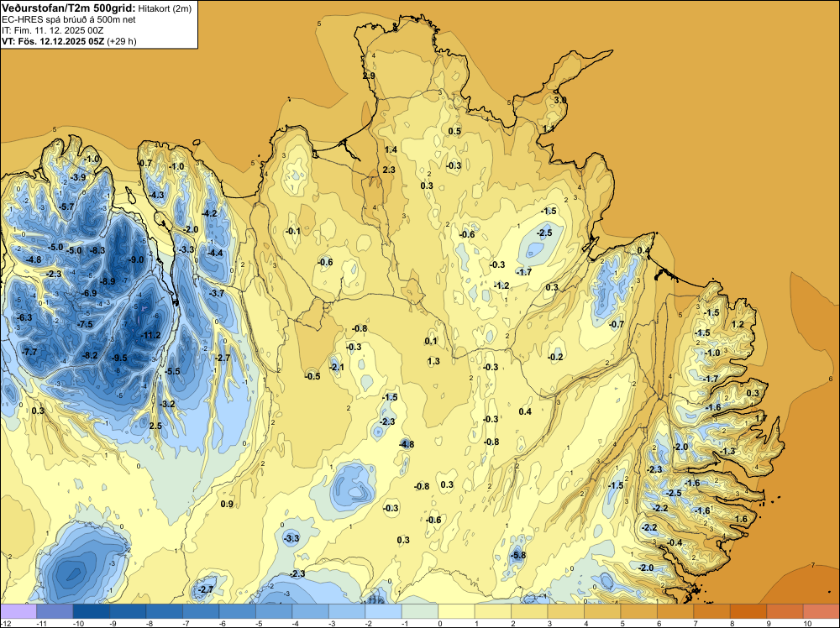Click the temperature label 1.2 on the east coast
840x628 pixels.
738,324
